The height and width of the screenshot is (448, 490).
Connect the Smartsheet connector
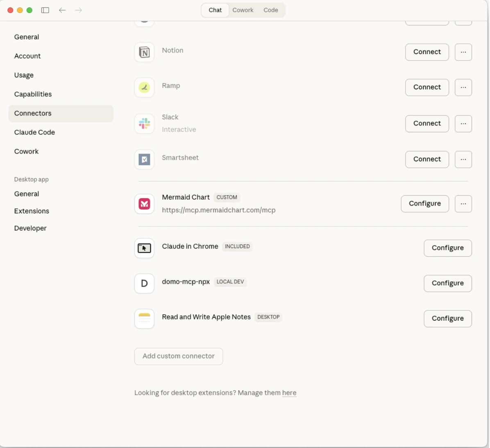[427, 160]
